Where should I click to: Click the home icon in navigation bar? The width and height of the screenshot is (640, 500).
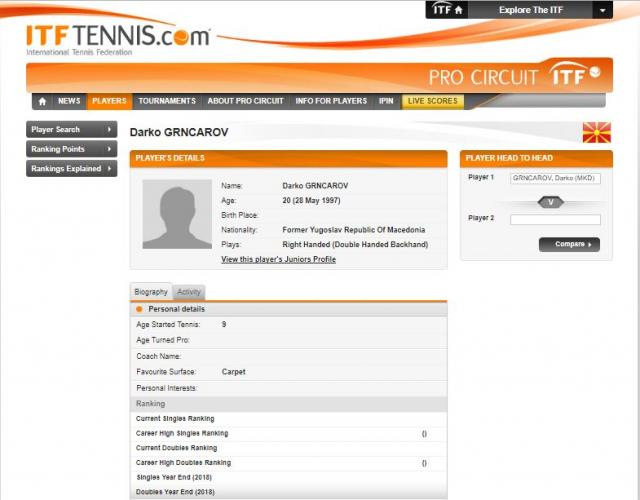[x=42, y=101]
